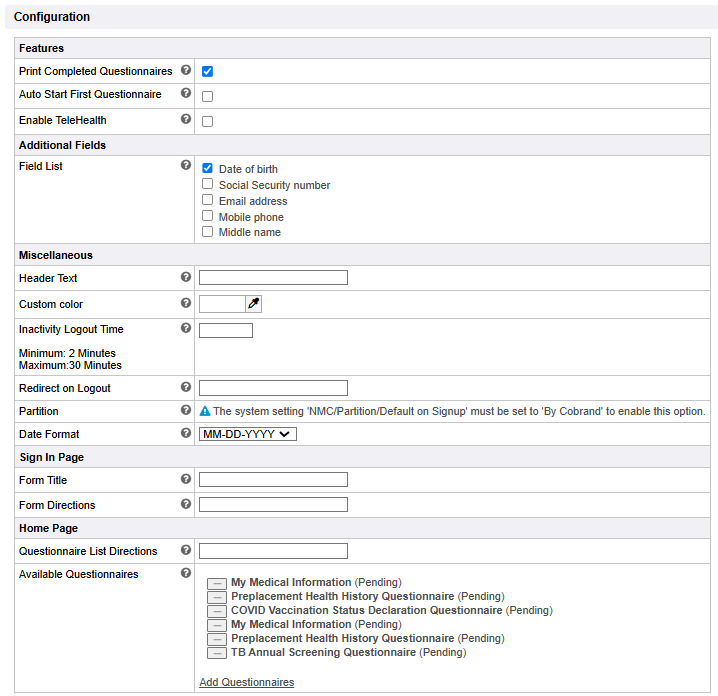Focus the Redirect on Logout text field
Viewport: 718px width, 696px height.
tap(273, 388)
